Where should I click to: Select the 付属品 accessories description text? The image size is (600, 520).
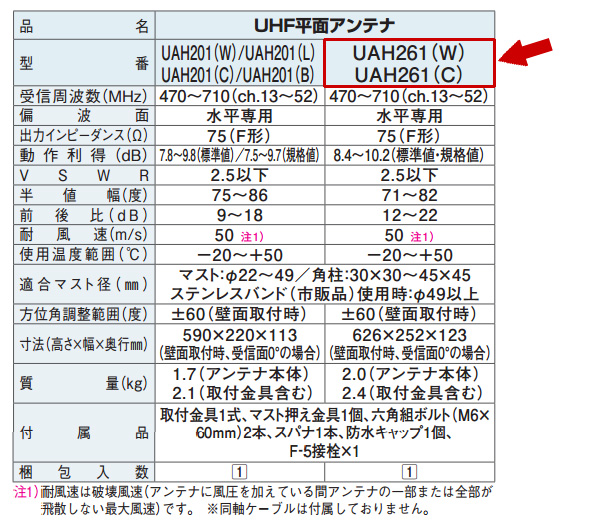[x=326, y=431]
